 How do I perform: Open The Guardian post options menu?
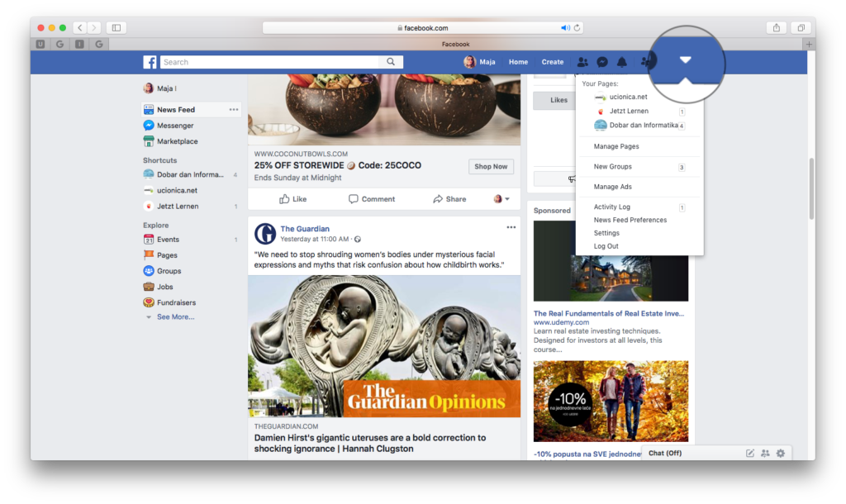(x=511, y=228)
